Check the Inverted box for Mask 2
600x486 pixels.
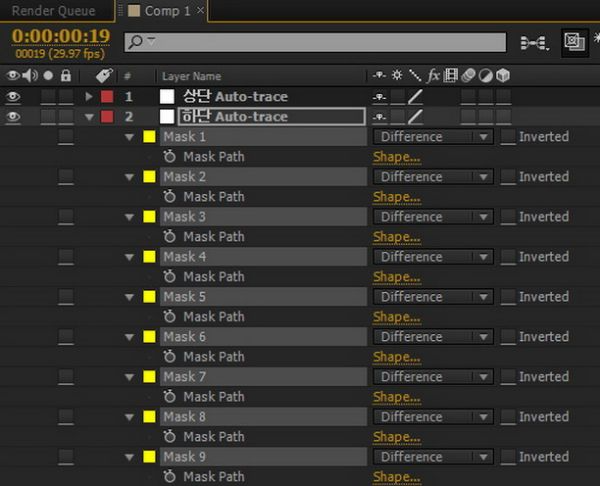508,177
